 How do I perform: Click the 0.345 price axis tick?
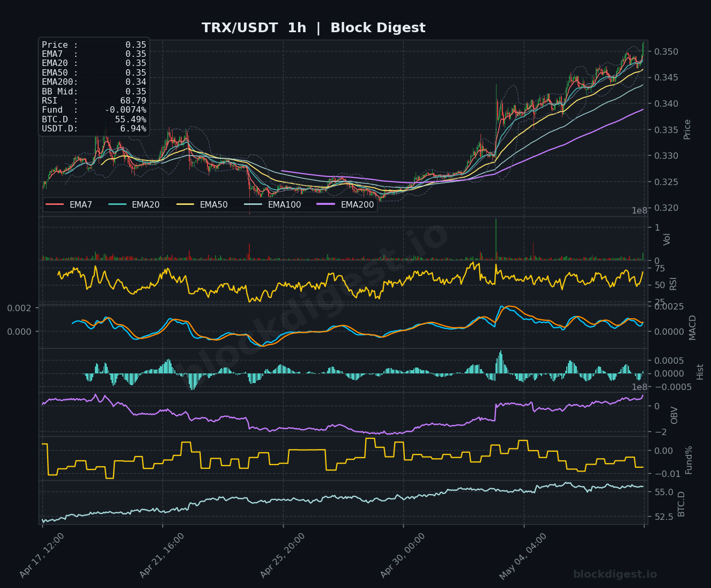665,78
